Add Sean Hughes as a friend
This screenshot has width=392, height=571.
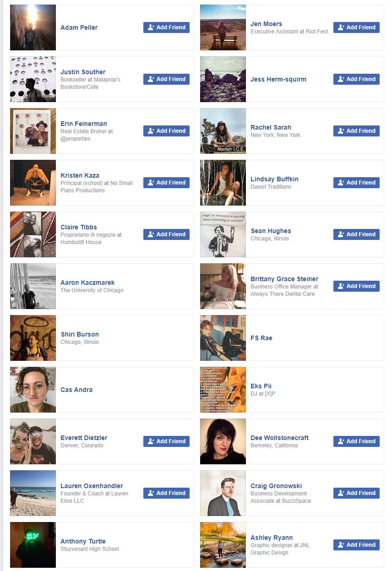pos(356,234)
